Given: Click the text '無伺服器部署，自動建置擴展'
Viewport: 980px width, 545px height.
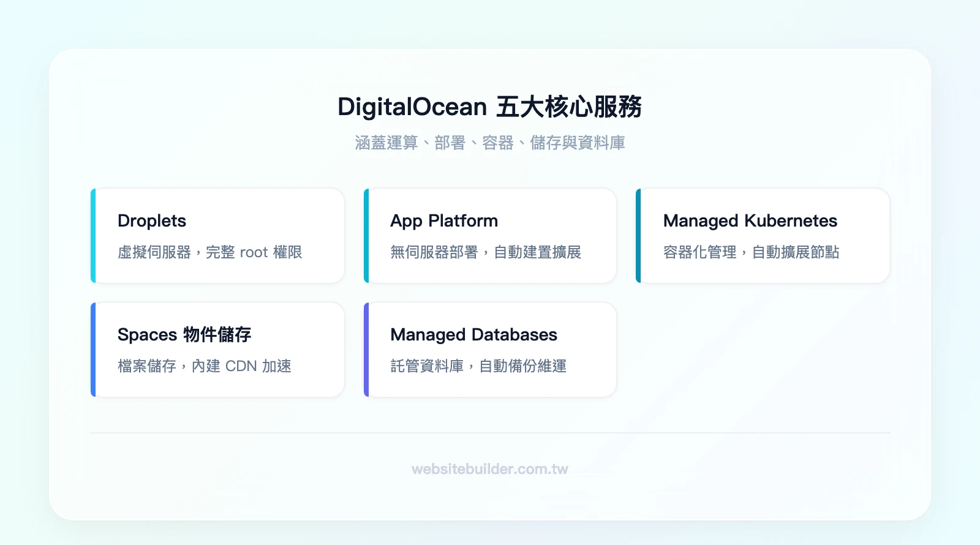Looking at the screenshot, I should (x=486, y=252).
